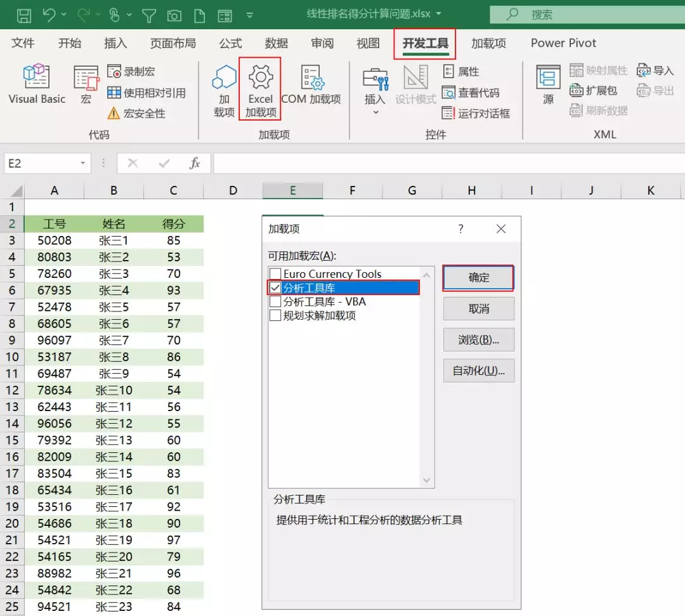The image size is (685, 616).
Task: Select column A header
Action: pyautogui.click(x=54, y=191)
